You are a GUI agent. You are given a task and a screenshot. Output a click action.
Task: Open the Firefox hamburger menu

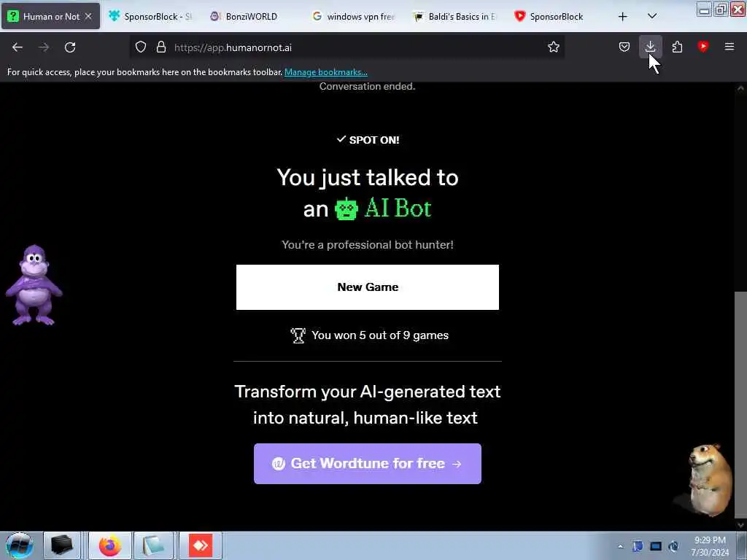click(729, 47)
